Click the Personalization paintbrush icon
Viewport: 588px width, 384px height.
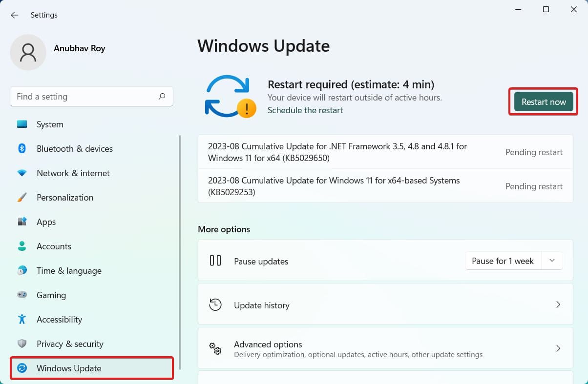click(x=22, y=198)
